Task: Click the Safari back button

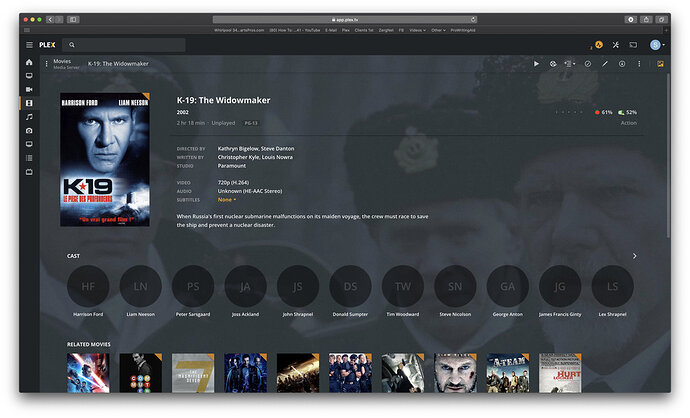Action: click(x=50, y=19)
